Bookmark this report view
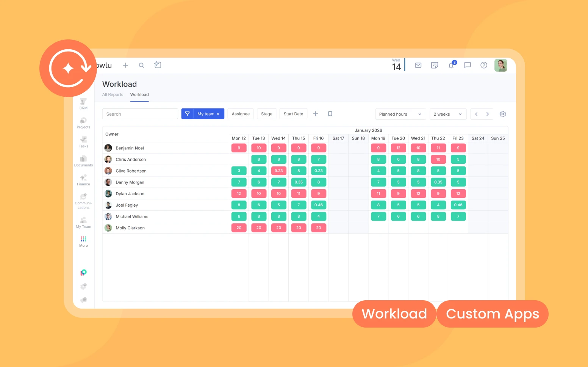The height and width of the screenshot is (367, 588). point(330,113)
